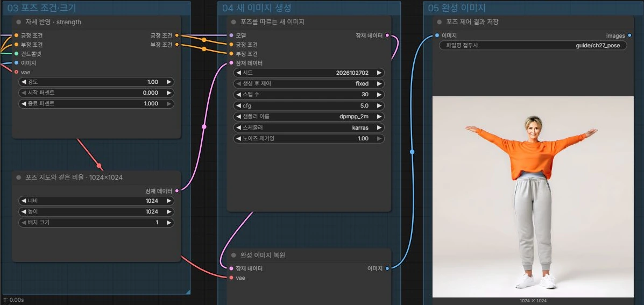Viewport: 644px width, 305px height.
Task: Collapse the 완성 이미지 복원 node dot
Action: click(234, 256)
